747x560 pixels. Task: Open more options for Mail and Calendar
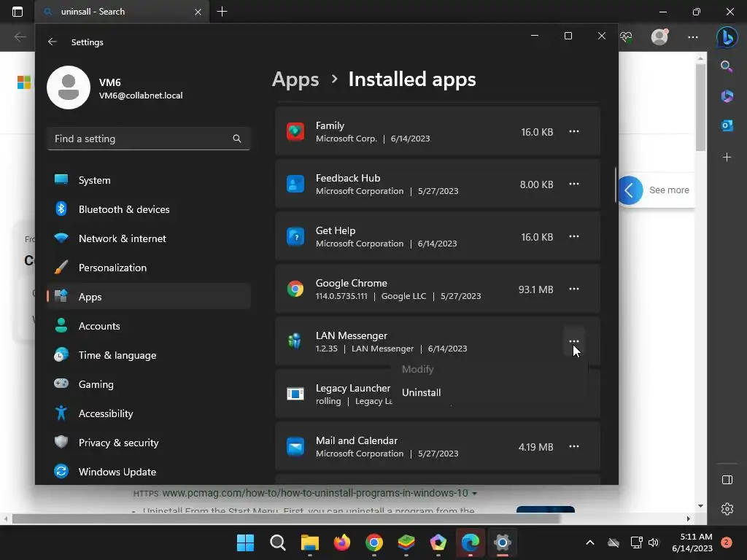point(574,447)
